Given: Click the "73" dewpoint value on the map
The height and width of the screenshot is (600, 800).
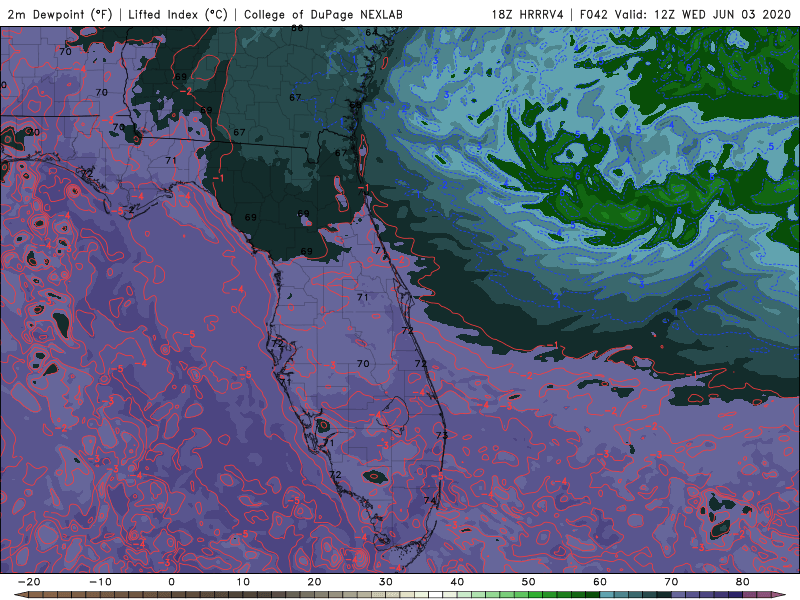Looking at the screenshot, I should coord(442,435).
